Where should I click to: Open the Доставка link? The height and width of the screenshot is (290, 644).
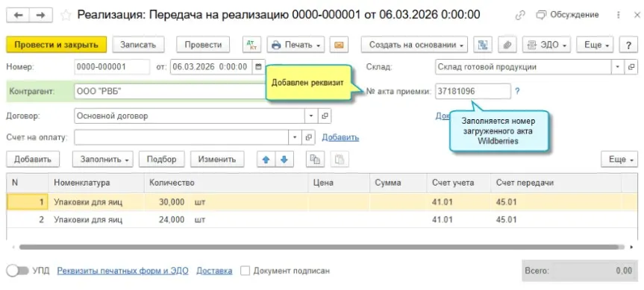tap(214, 271)
